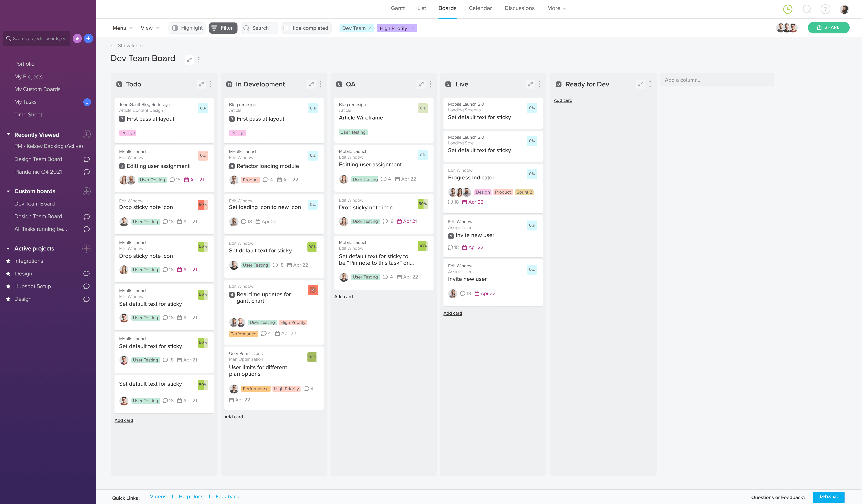The image size is (862, 504).
Task: Toggle the Highlight option
Action: coord(187,28)
